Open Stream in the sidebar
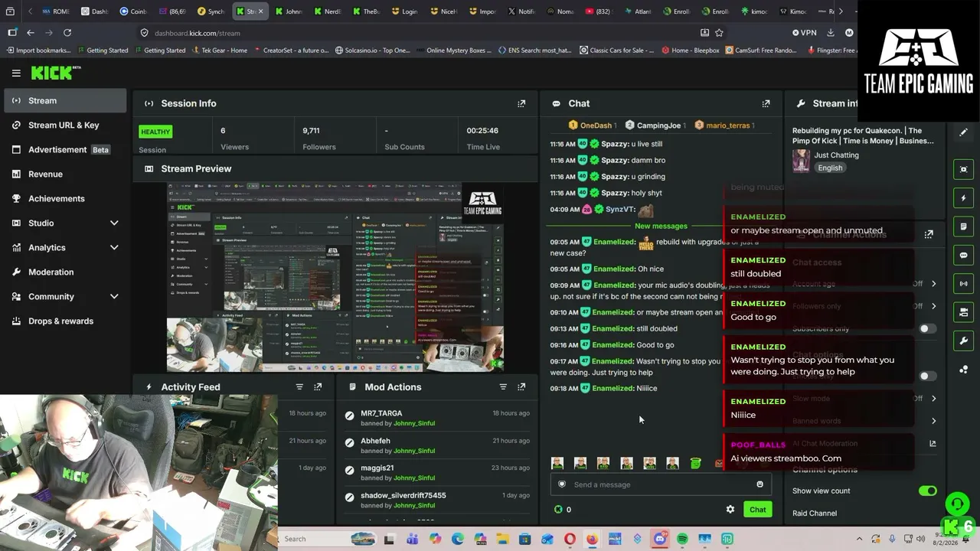 tap(65, 100)
